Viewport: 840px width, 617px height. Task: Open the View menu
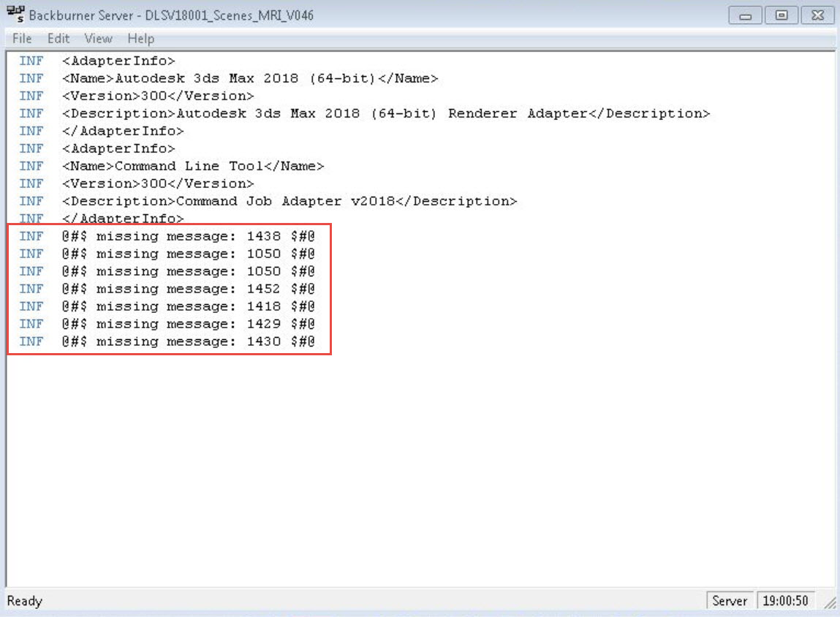pyautogui.click(x=98, y=39)
